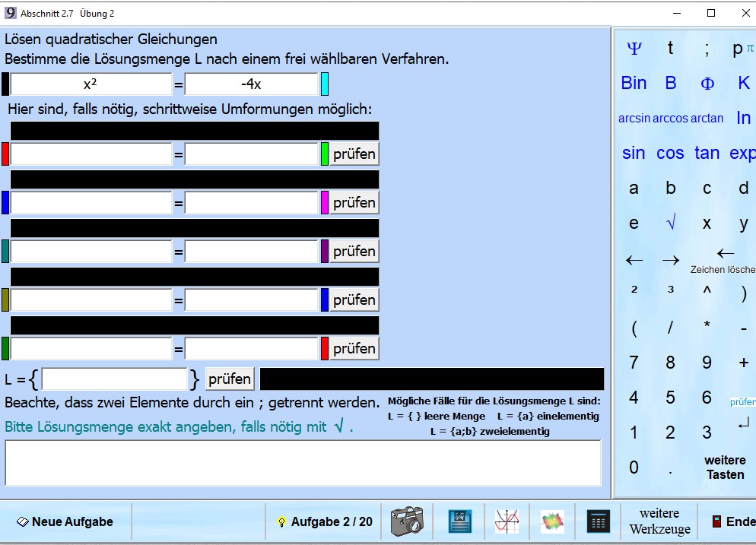The height and width of the screenshot is (545, 756).
Task: Click the cos function key
Action: (x=670, y=153)
